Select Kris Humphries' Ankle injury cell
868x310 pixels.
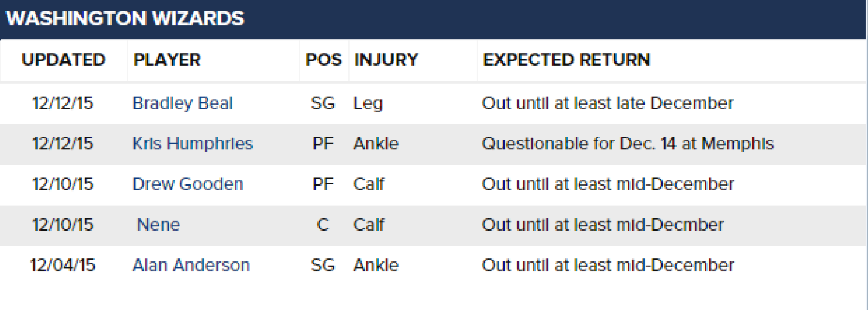[376, 144]
